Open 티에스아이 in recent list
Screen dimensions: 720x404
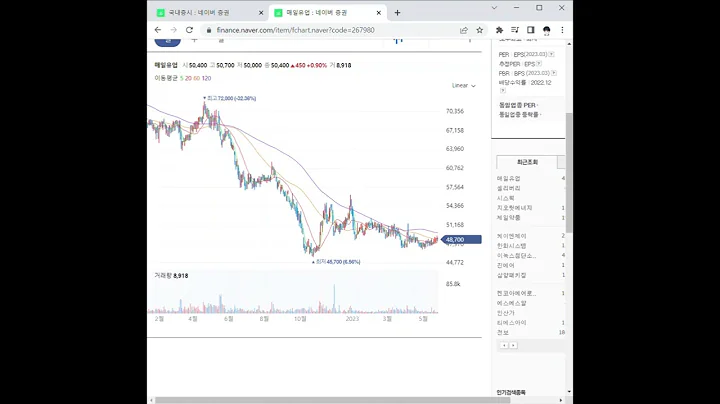[512, 323]
